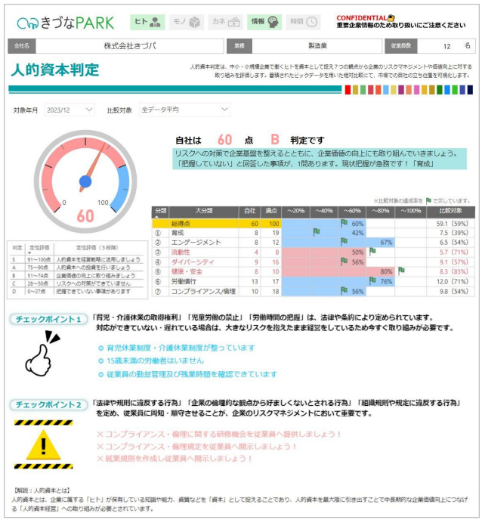Image resolution: width=485 pixels, height=520 pixels.
Task: Click the green flag in the 総得点 row
Action: (x=344, y=223)
